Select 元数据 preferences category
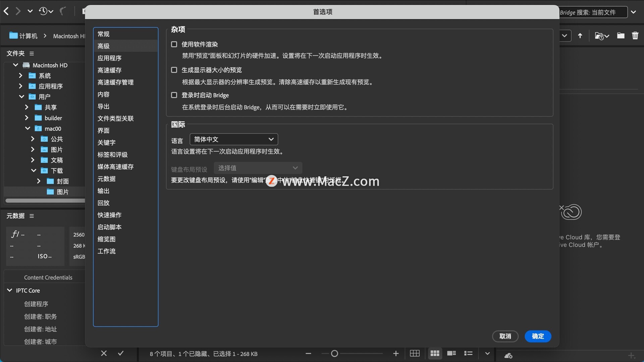The image size is (644, 362). pyautogui.click(x=125, y=179)
